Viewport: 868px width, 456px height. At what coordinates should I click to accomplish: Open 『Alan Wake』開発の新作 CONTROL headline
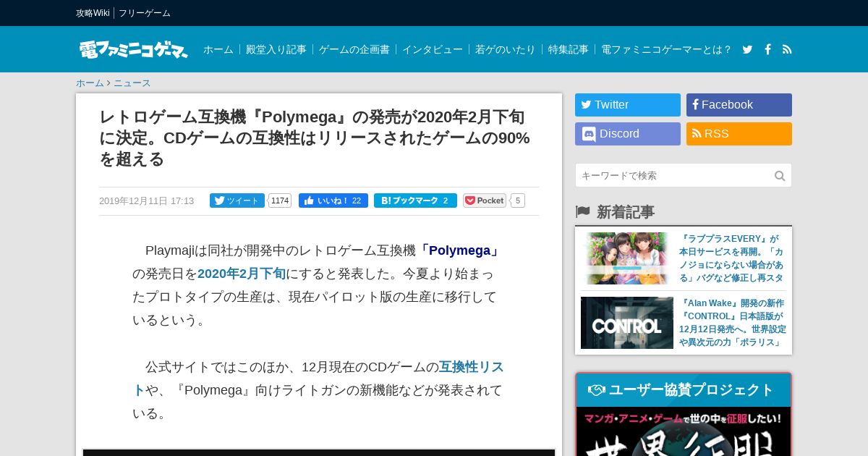tap(732, 323)
